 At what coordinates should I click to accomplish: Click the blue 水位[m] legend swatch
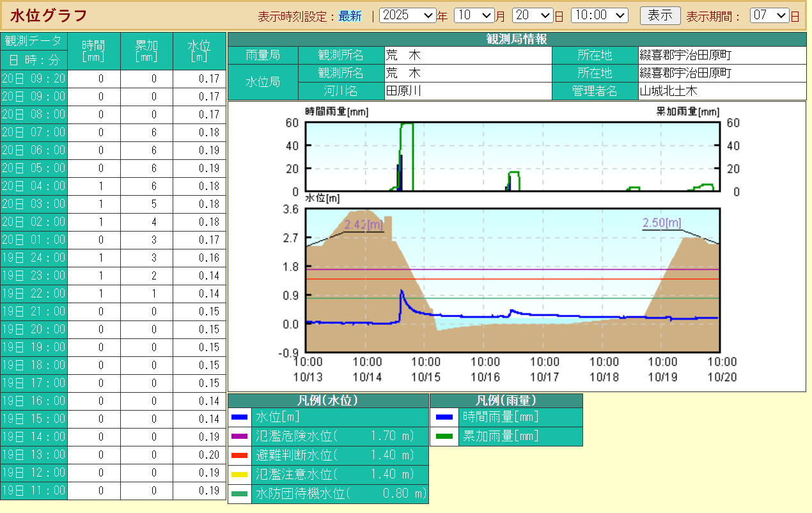[239, 418]
